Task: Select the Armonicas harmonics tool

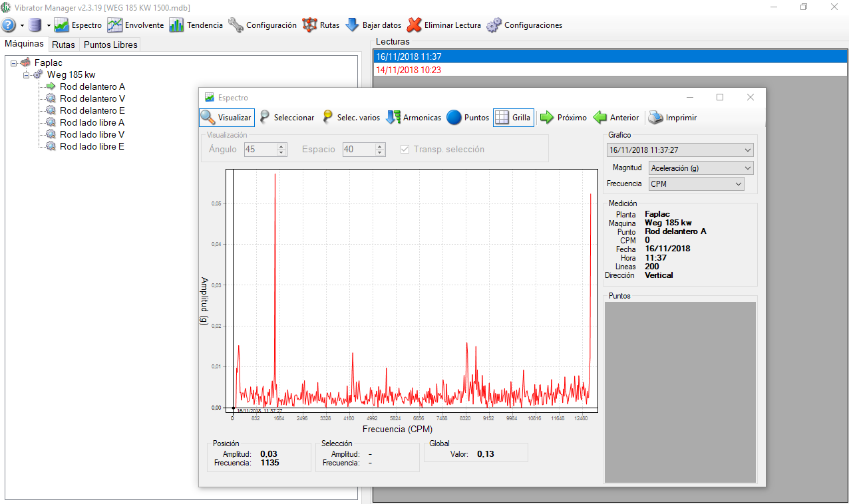Action: pyautogui.click(x=414, y=118)
